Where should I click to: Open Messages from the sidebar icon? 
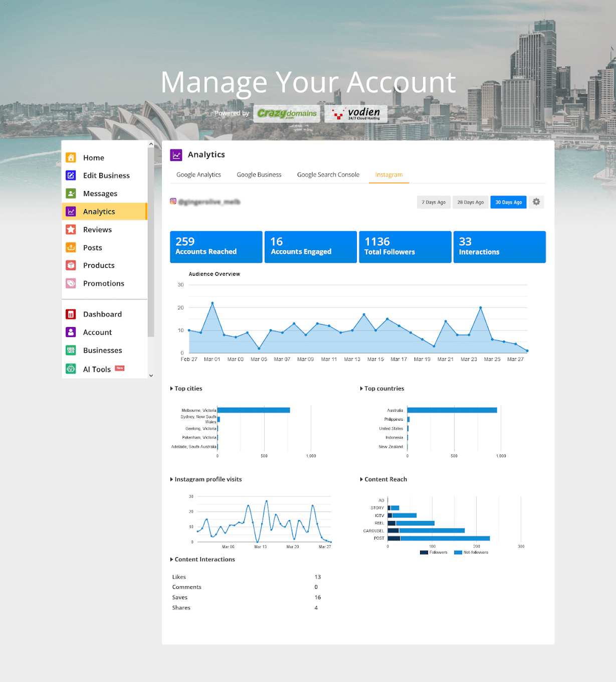pos(71,193)
